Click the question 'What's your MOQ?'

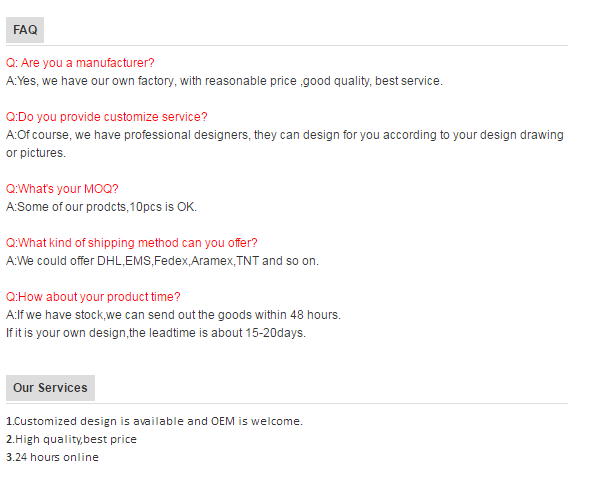tap(62, 189)
